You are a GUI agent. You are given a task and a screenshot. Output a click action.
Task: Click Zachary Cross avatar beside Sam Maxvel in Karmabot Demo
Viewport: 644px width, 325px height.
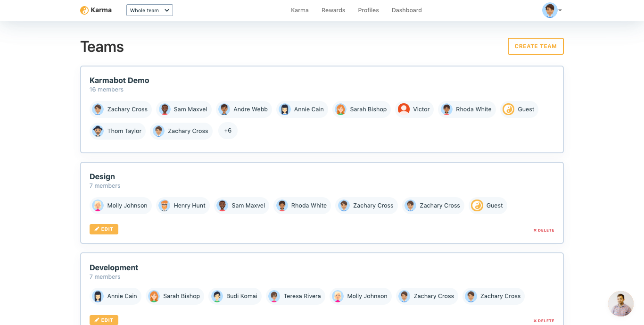coord(98,109)
